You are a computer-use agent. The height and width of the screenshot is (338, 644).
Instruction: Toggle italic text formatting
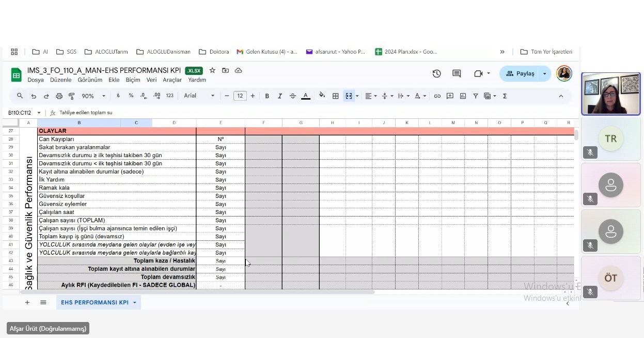pos(280,96)
